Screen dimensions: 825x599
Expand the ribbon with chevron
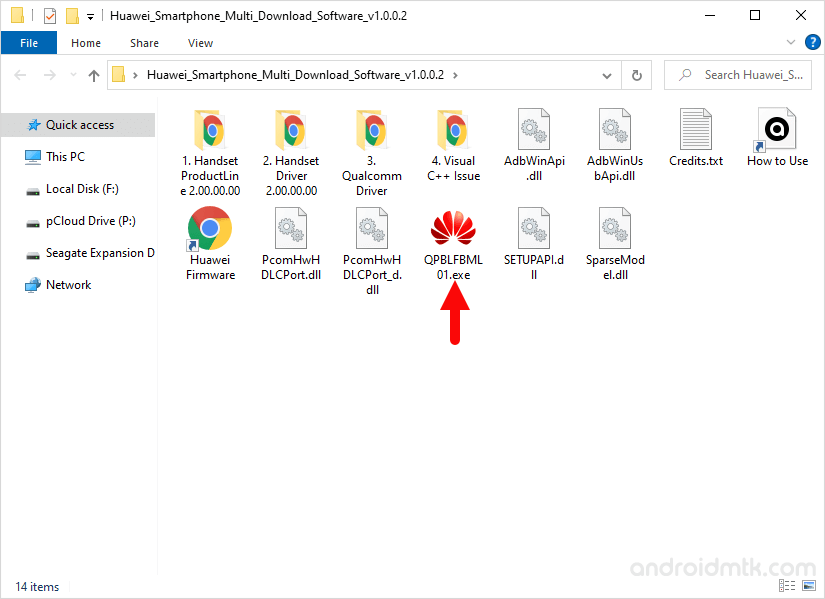click(x=790, y=42)
